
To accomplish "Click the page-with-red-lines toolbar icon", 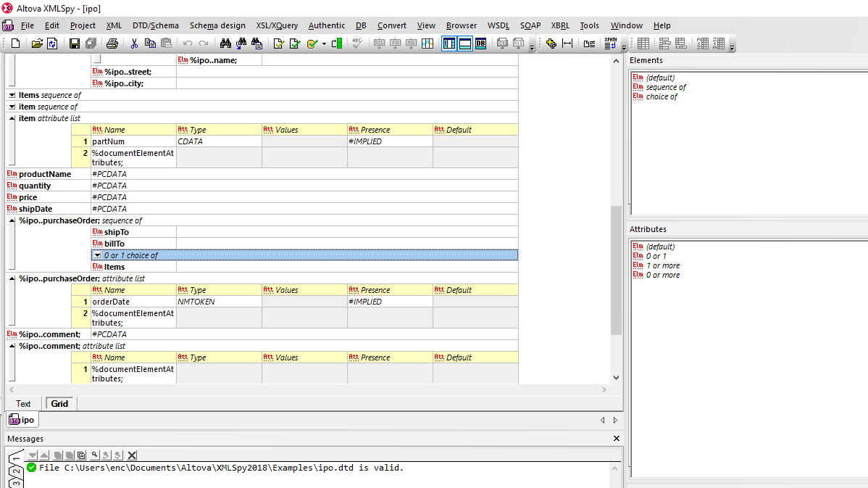I will coord(589,44).
